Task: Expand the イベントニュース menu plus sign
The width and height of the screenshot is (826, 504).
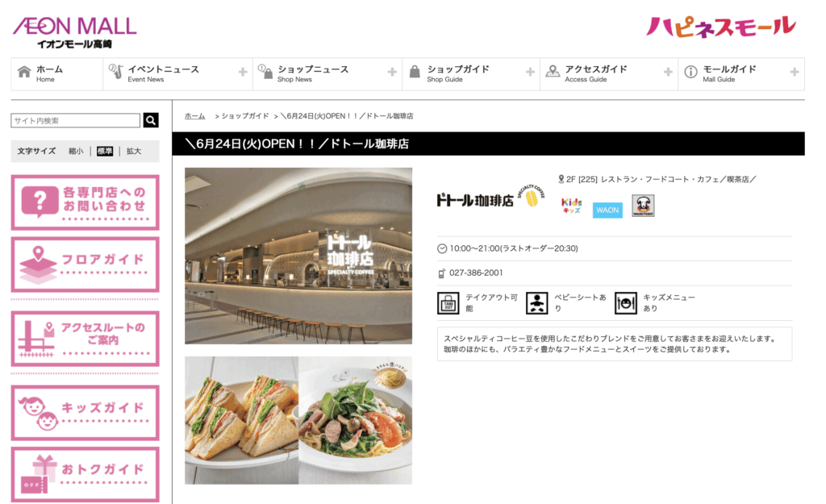Action: click(243, 72)
